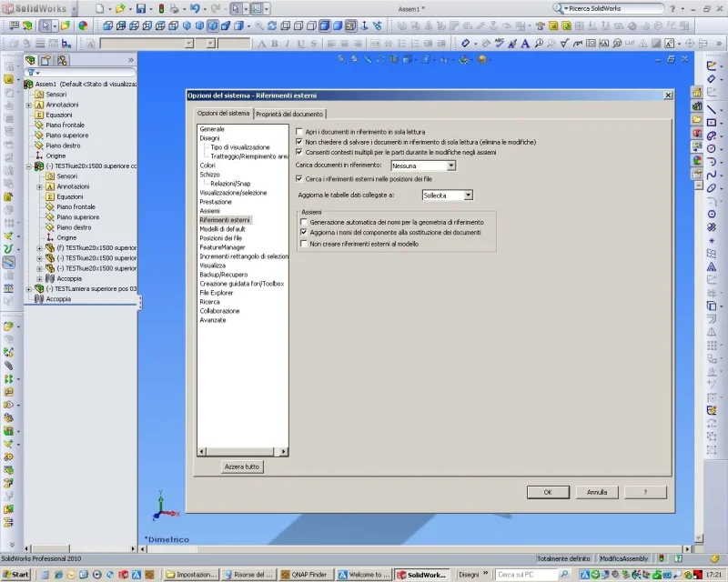Click the New document icon
Screen dimensions: 728x582
pyautogui.click(x=100, y=8)
